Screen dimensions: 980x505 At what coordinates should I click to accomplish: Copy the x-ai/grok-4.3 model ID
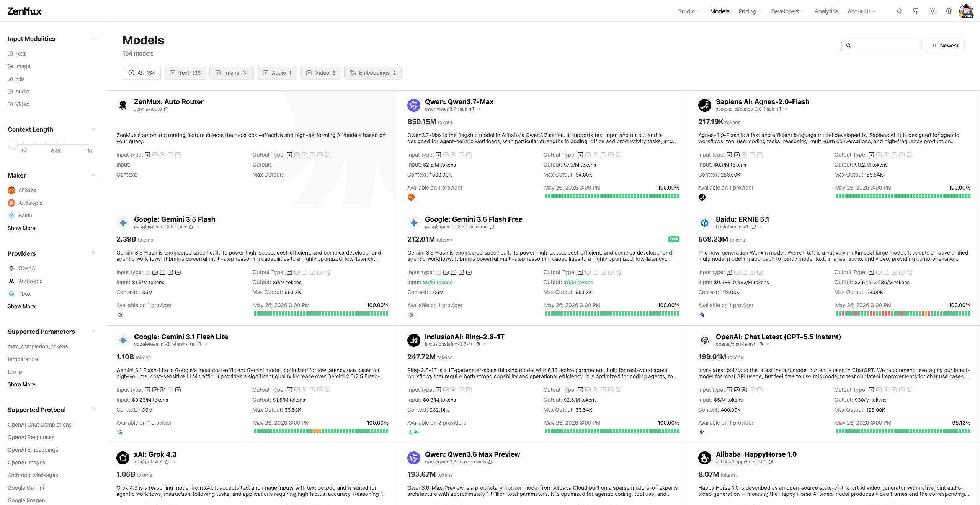pos(167,462)
